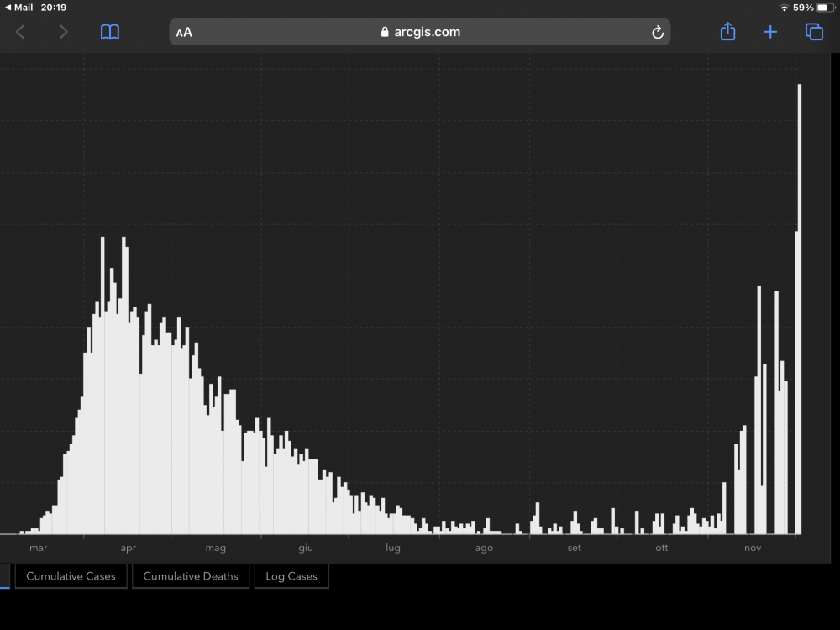Click the 'giu' axis label
The height and width of the screenshot is (630, 840).
[306, 548]
